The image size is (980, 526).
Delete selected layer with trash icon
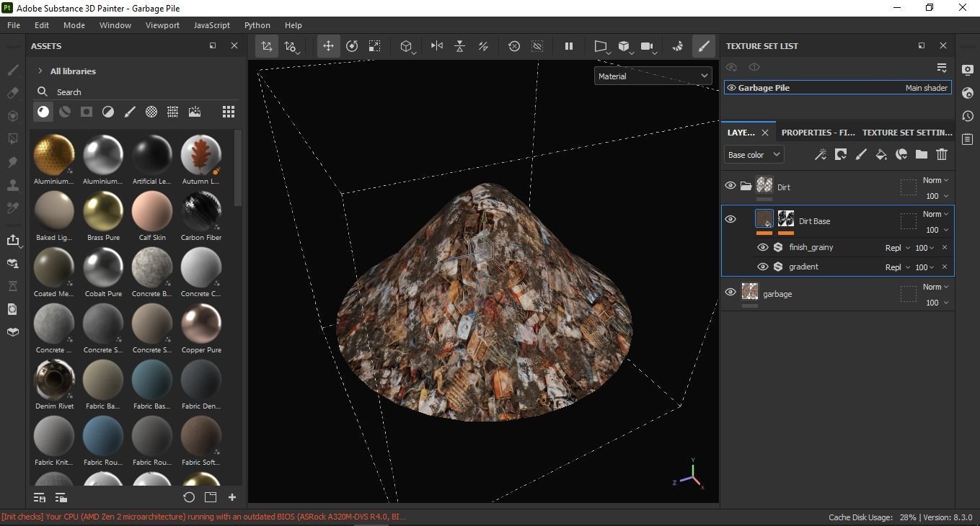[x=942, y=154]
